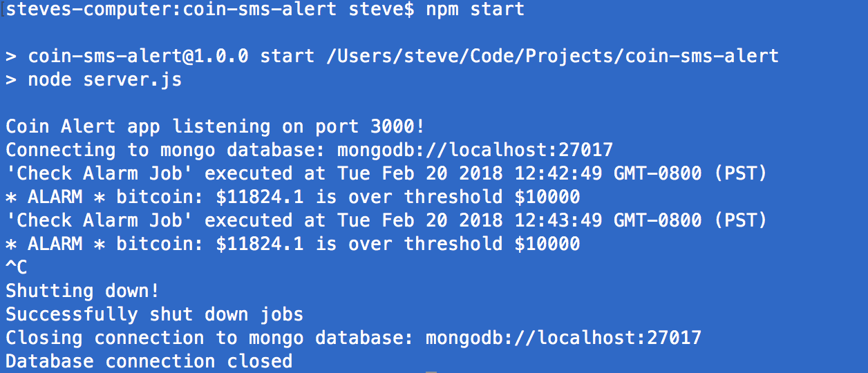The image size is (868, 373).
Task: Click the $11824.1 price in second alarm line
Action: pos(260,245)
